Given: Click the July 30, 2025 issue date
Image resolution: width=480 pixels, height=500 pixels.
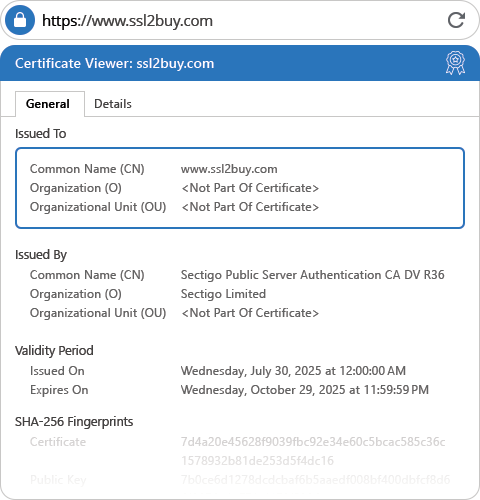Looking at the screenshot, I should 293,371.
